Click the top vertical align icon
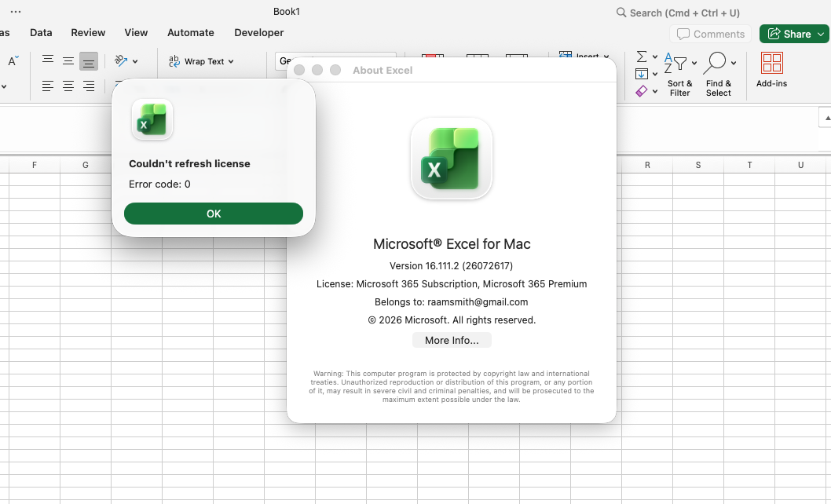This screenshot has width=831, height=504. [48, 60]
